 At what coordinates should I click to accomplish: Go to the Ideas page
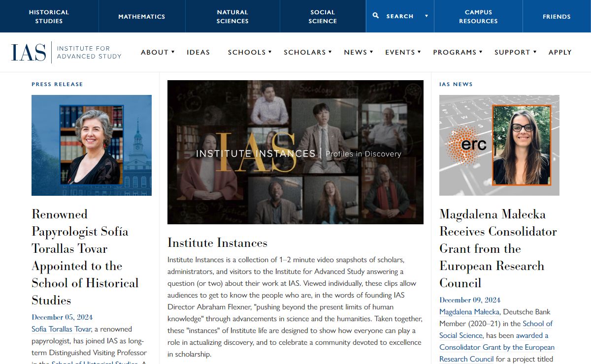tap(198, 52)
